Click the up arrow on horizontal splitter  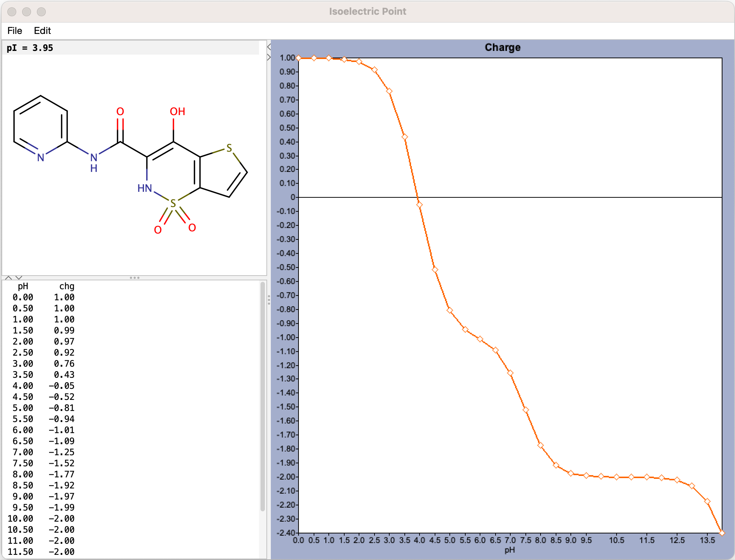pos(8,277)
